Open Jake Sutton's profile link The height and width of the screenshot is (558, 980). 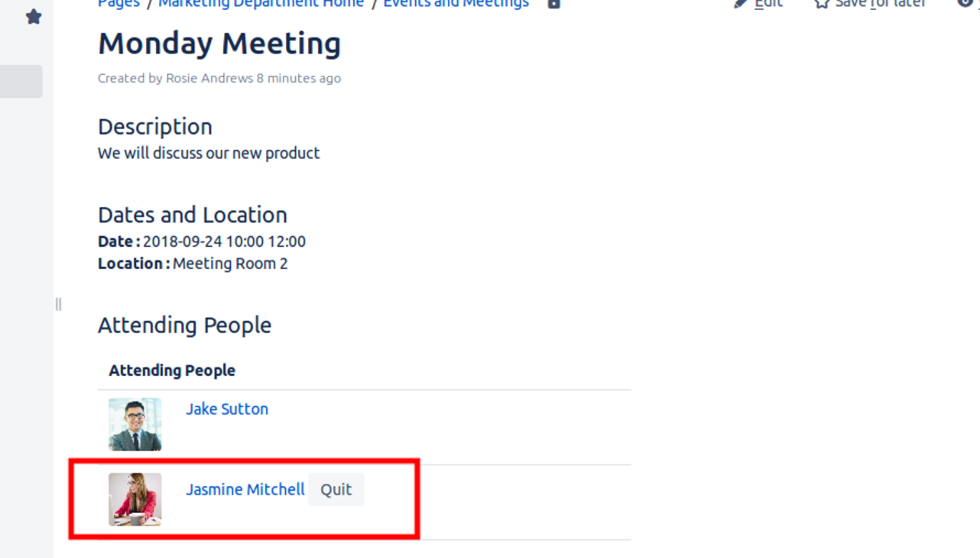click(226, 409)
